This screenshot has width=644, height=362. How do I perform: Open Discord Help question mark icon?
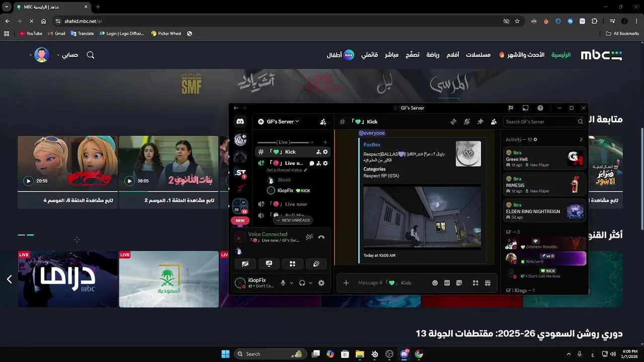point(540,108)
